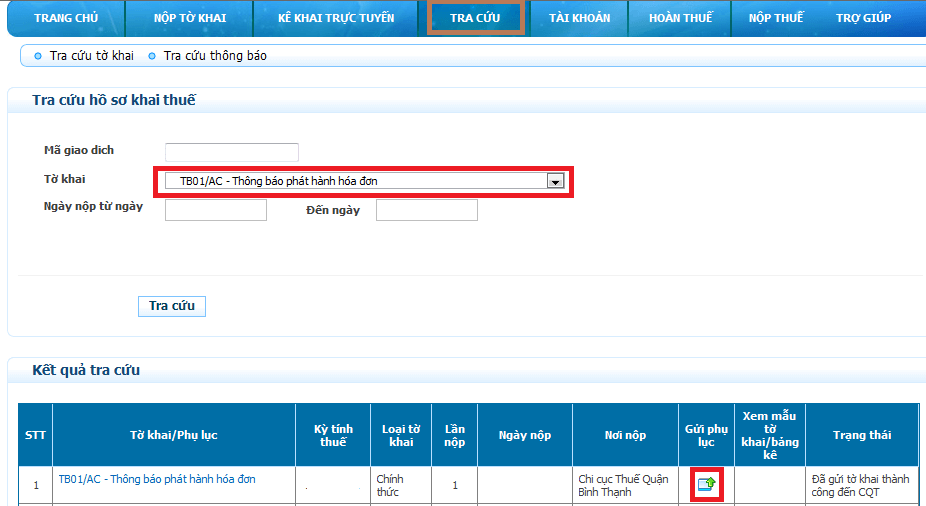Go to the NỘP TỜ KHAI tab
Viewport: 926px width, 506px height.
[x=189, y=18]
